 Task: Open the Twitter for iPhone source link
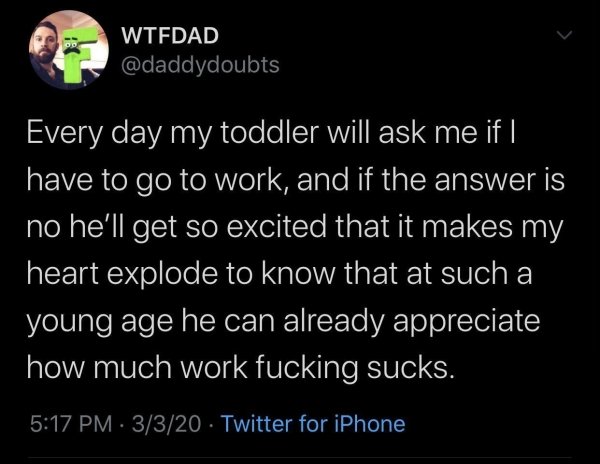coord(313,424)
